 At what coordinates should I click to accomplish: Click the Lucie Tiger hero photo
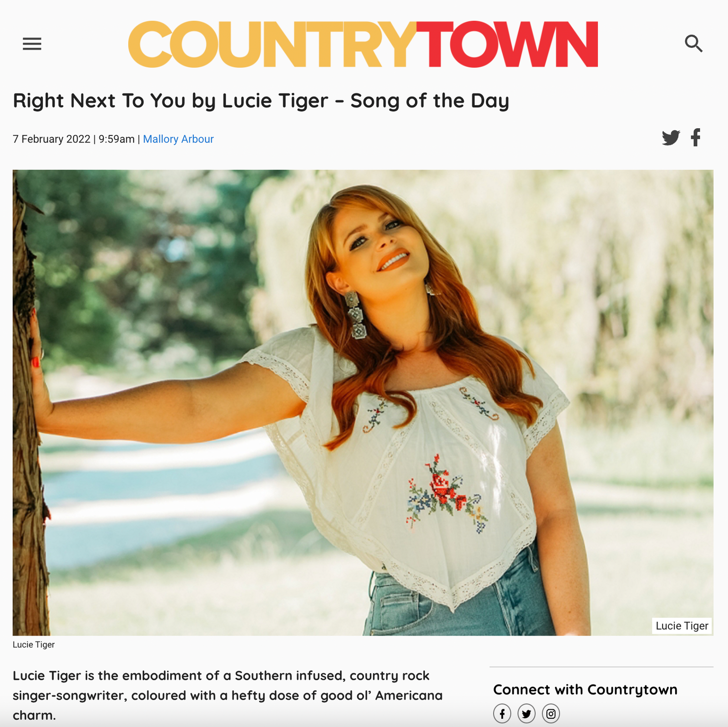[x=363, y=403]
